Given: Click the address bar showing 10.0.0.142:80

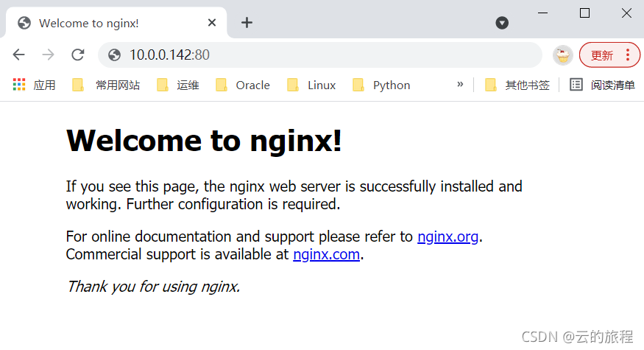Looking at the screenshot, I should tap(320, 55).
